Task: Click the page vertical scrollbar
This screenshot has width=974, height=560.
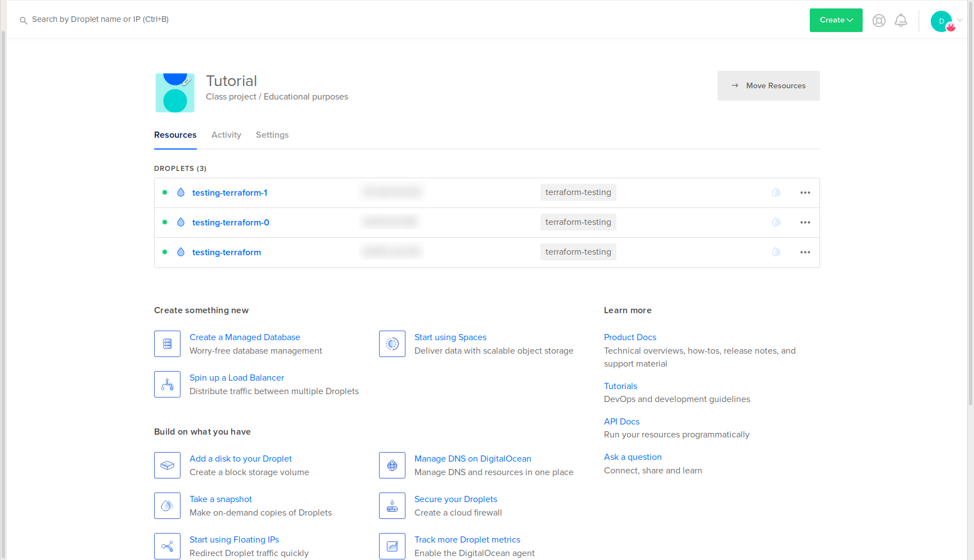Action: pos(970,202)
